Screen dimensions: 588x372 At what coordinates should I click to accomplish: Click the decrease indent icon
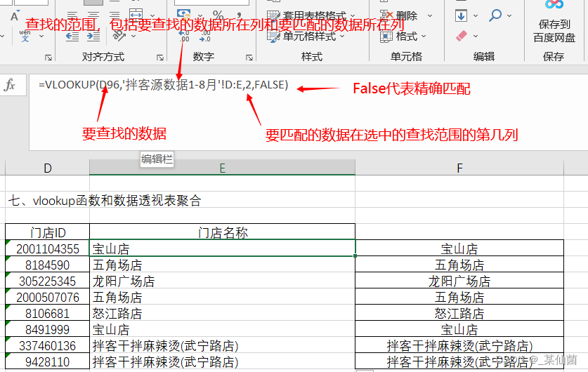pyautogui.click(x=72, y=36)
